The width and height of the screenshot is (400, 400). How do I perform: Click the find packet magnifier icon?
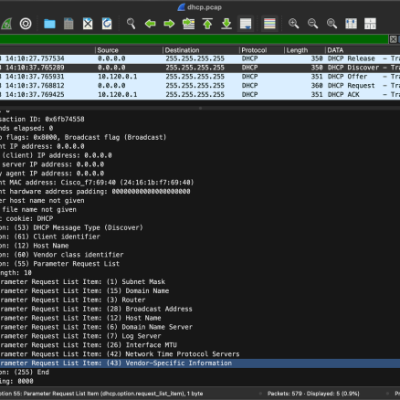(131, 24)
